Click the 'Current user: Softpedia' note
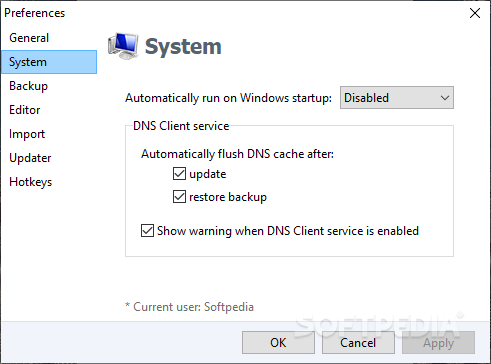491x364 pixels. click(x=189, y=307)
